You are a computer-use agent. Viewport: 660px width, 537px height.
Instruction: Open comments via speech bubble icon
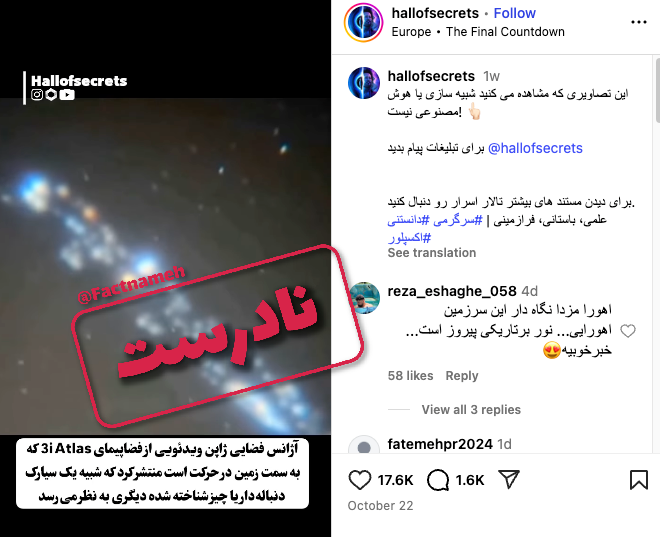[438, 480]
